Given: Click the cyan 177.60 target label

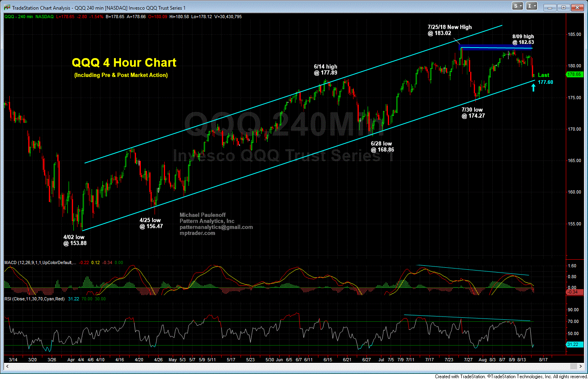Looking at the screenshot, I should coord(545,82).
